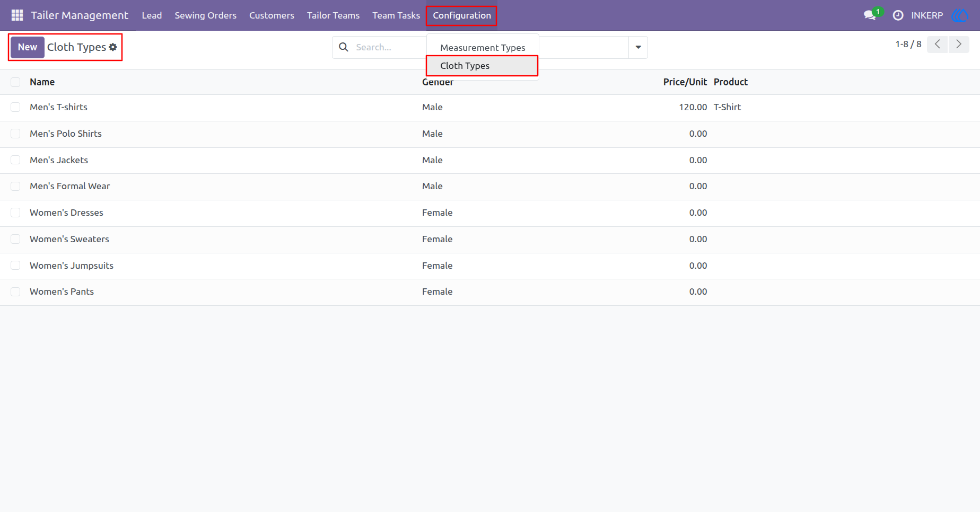Open the Sewing Orders menu
This screenshot has height=512, width=980.
tap(206, 15)
